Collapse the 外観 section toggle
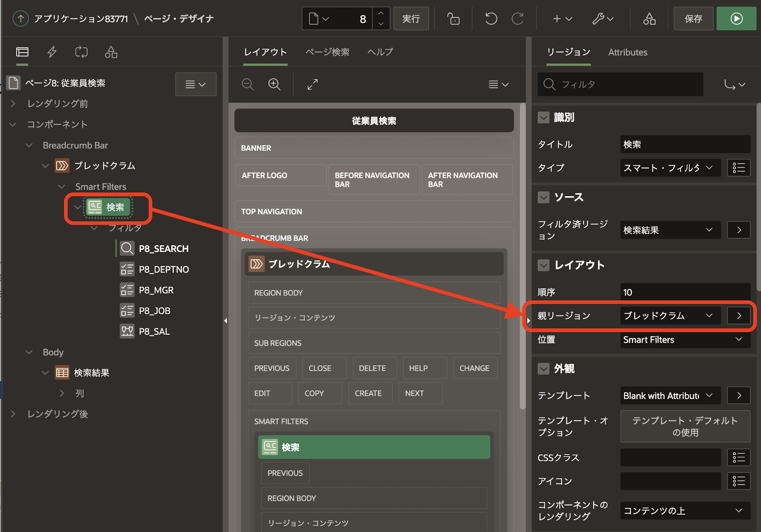 543,369
